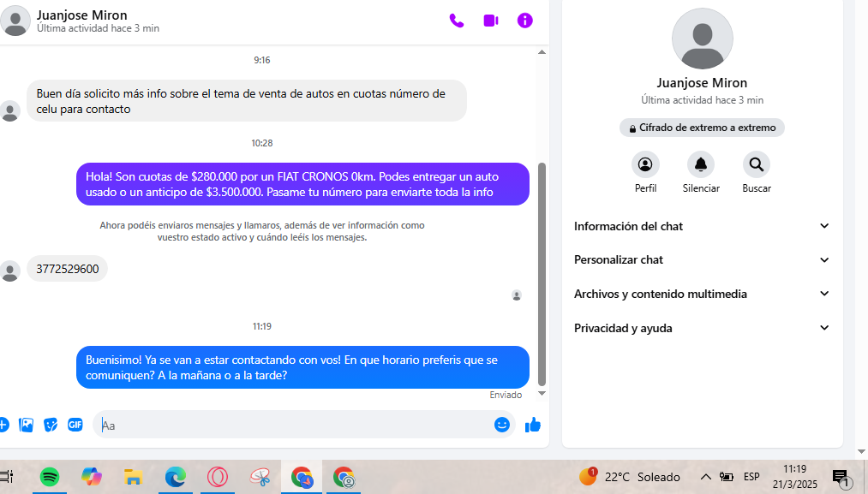Viewport: 868px width, 494px height.
Task: Open the second Chrome profile window in taskbar
Action: click(x=344, y=477)
